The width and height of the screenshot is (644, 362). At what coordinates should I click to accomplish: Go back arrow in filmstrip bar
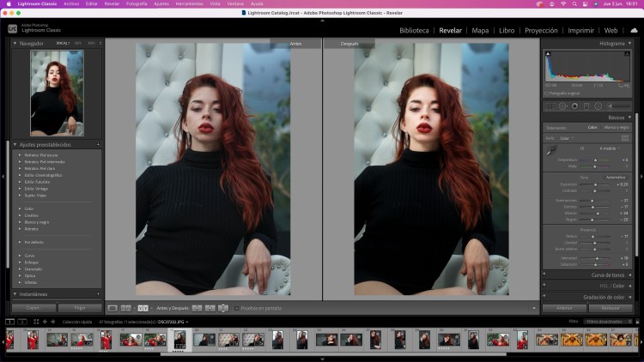point(45,322)
